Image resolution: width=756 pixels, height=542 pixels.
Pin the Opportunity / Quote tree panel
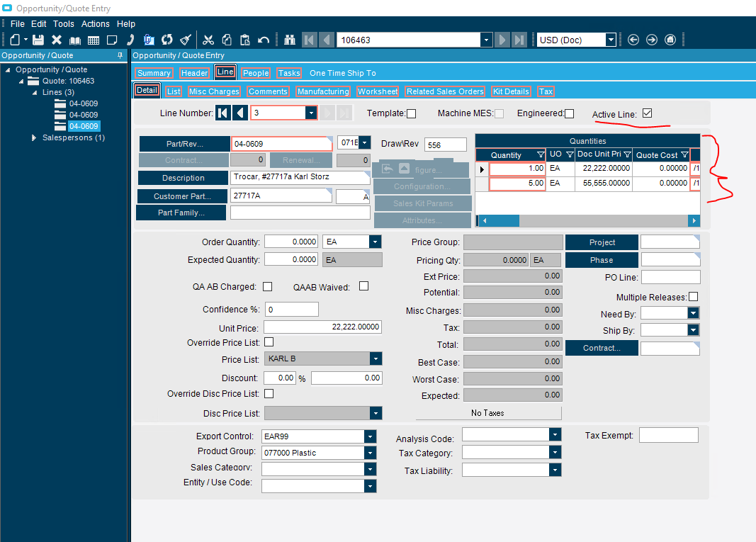coord(120,55)
